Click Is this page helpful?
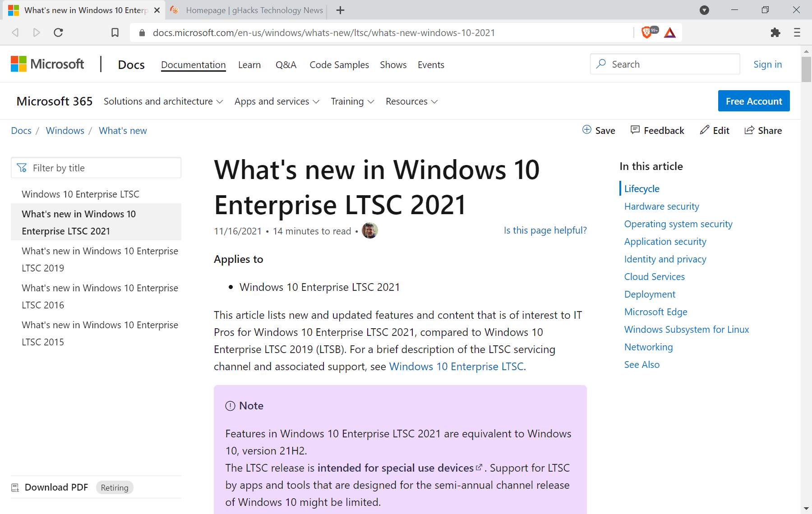 click(545, 230)
